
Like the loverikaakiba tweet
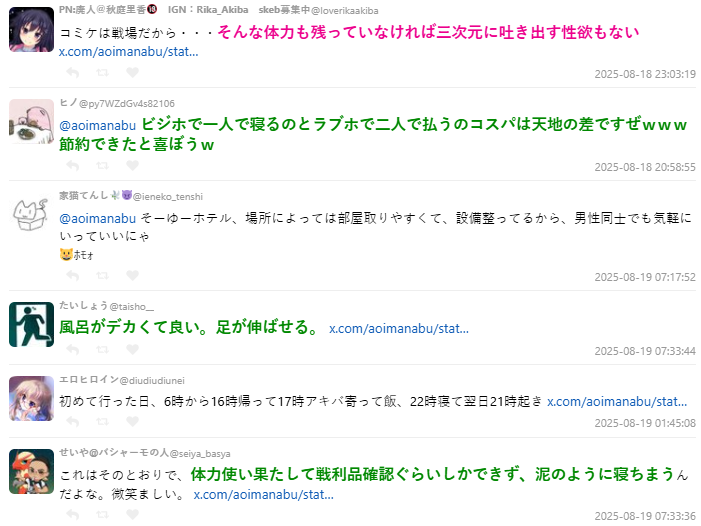pos(132,72)
